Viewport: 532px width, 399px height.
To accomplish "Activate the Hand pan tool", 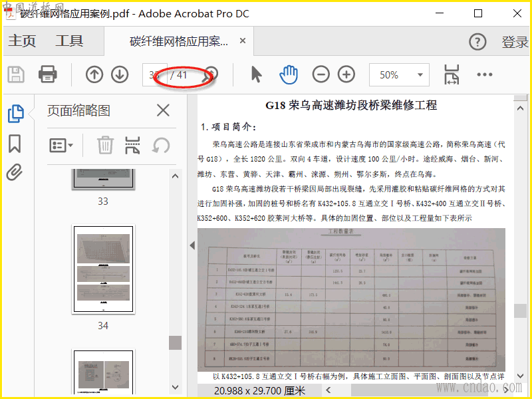I will point(289,74).
